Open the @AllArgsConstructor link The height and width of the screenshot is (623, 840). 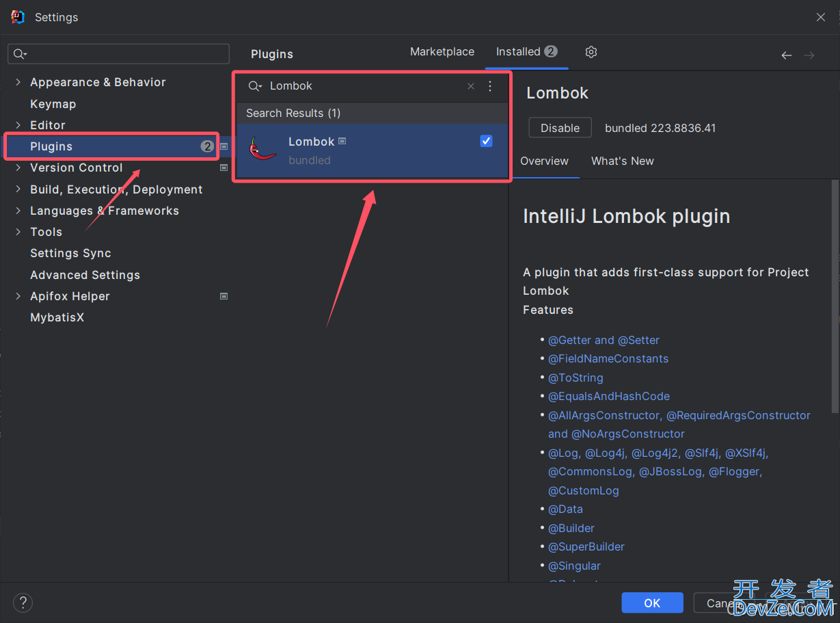click(x=605, y=415)
